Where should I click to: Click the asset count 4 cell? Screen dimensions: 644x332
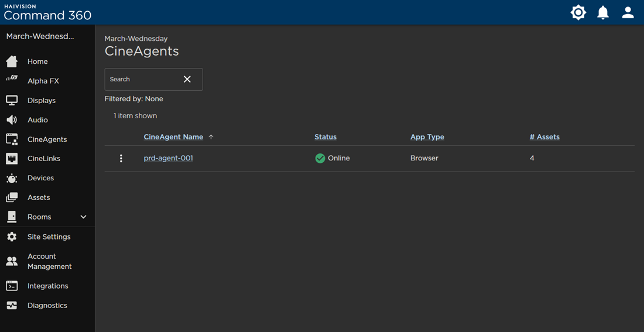(532, 158)
